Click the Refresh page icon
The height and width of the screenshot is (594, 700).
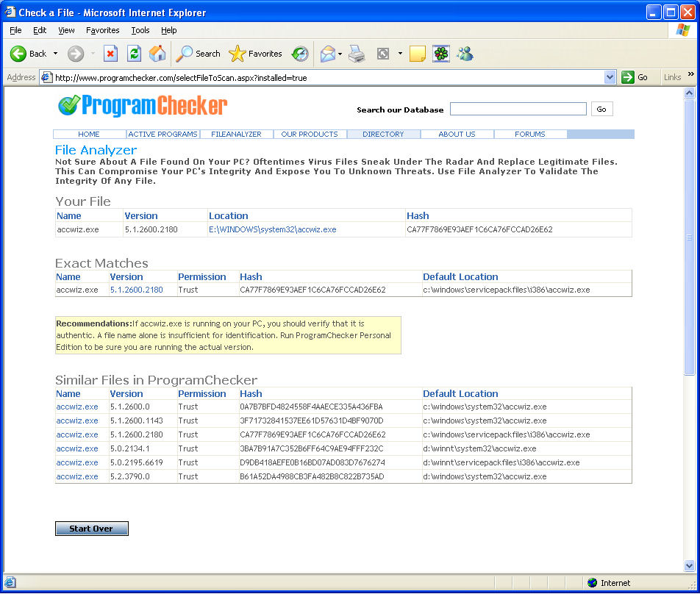[x=134, y=54]
